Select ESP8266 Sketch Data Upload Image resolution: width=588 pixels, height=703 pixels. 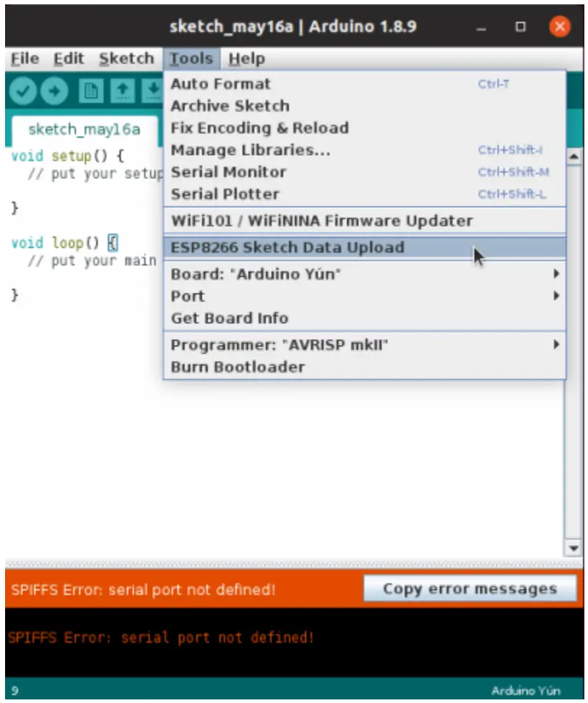364,247
